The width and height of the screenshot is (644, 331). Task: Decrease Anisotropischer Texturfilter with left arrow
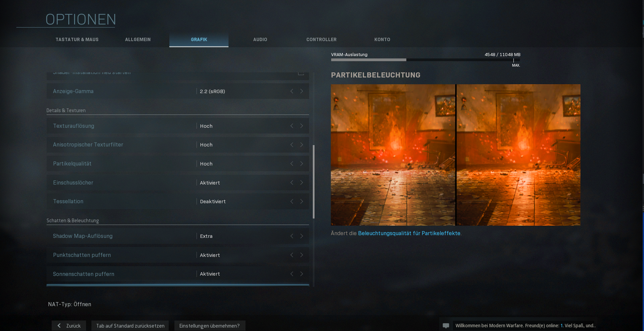pyautogui.click(x=292, y=145)
